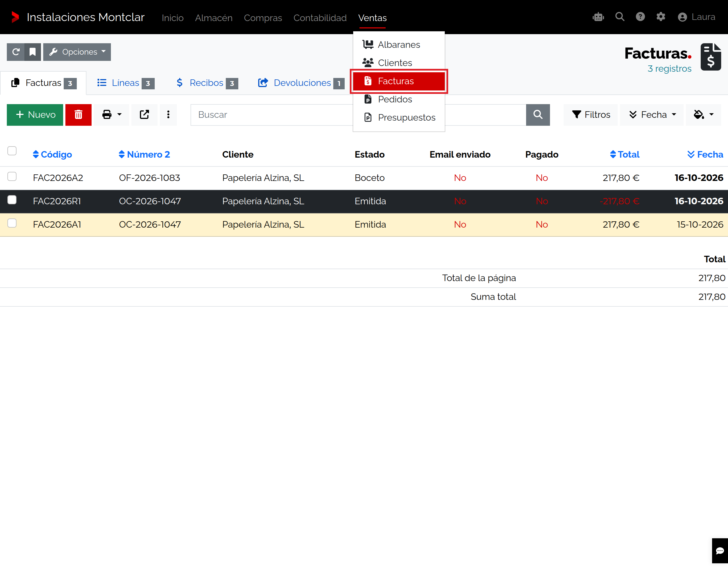The height and width of the screenshot is (569, 728).
Task: Expand the print options dropdown
Action: click(111, 115)
